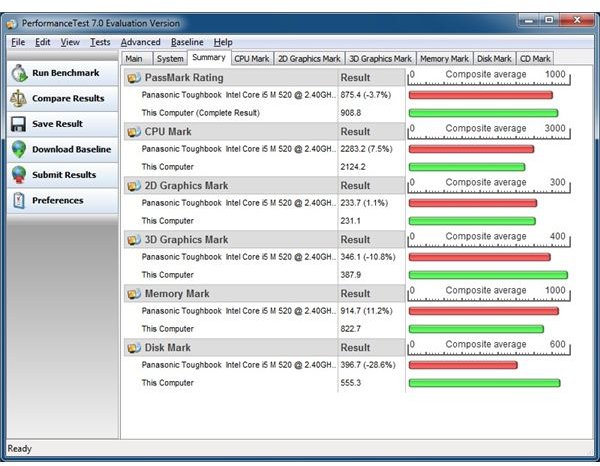Open the Help menu
600x466 pixels.
pyautogui.click(x=223, y=42)
